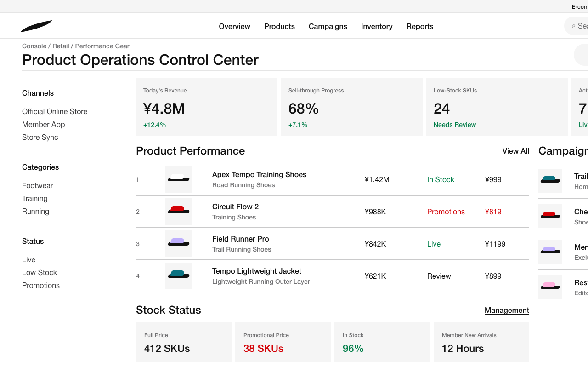Filter by Footwear category
Image resolution: width=588 pixels, height=368 pixels.
pyautogui.click(x=38, y=185)
